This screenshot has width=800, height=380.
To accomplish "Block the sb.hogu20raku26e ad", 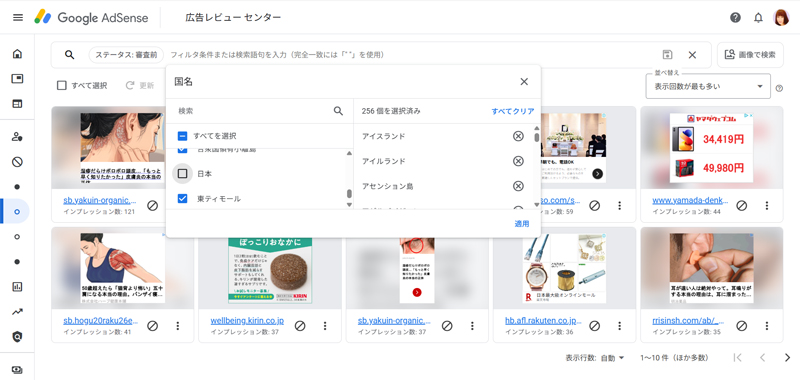I will pyautogui.click(x=153, y=325).
